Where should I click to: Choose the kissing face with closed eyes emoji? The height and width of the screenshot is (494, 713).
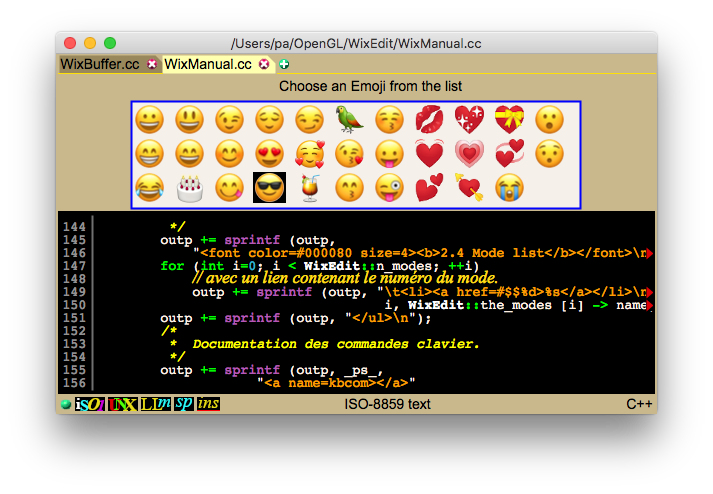(389, 120)
